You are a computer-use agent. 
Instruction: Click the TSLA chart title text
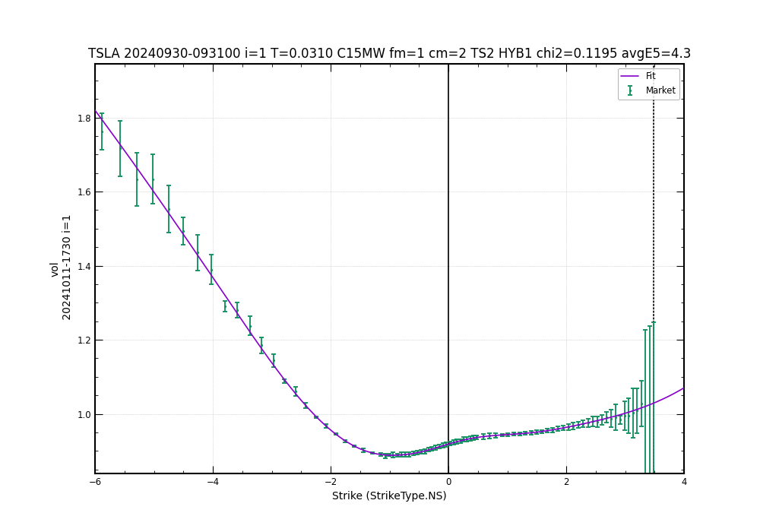(389, 54)
